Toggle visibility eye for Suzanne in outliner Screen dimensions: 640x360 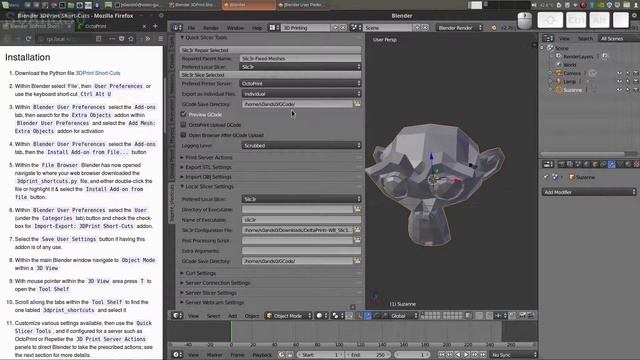click(620, 90)
